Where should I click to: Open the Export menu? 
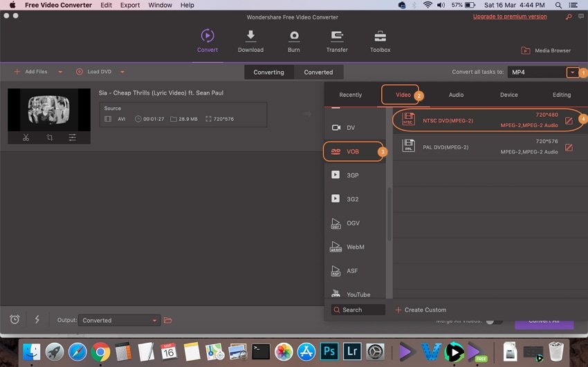130,5
